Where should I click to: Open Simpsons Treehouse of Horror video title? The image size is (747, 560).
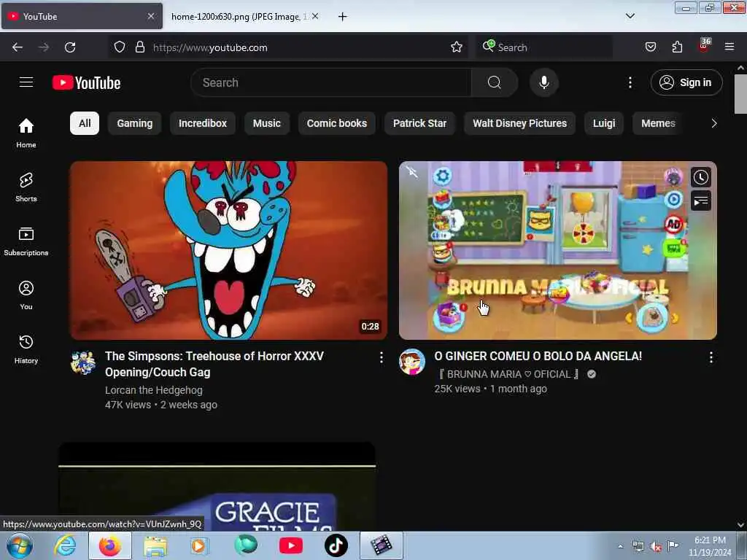(214, 364)
